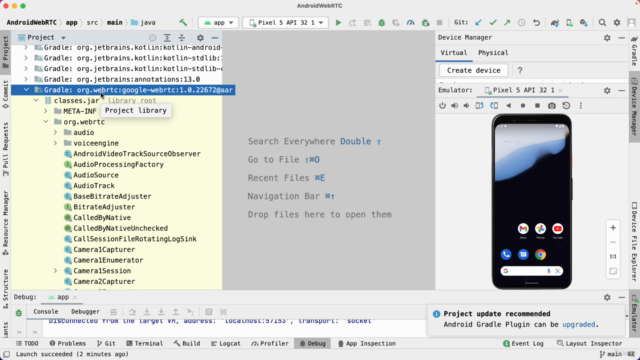Show Git history clock icon
Image resolution: width=640 pixels, height=360 pixels.
click(x=522, y=22)
